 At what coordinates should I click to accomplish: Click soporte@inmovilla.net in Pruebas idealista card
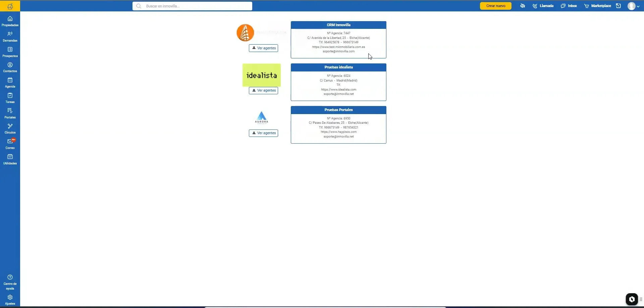tap(338, 94)
